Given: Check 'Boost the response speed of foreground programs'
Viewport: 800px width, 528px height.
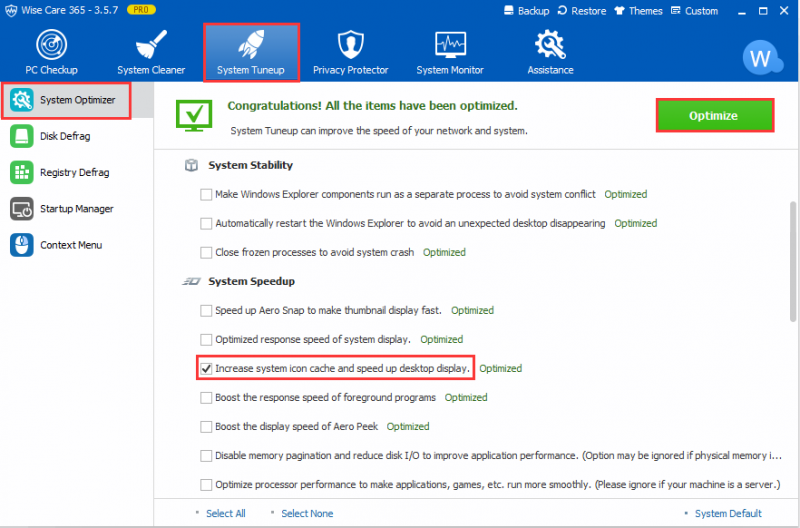Looking at the screenshot, I should (206, 398).
